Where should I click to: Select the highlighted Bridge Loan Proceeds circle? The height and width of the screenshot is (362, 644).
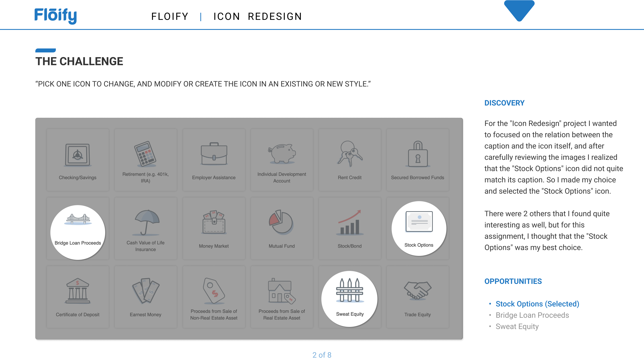(78, 232)
